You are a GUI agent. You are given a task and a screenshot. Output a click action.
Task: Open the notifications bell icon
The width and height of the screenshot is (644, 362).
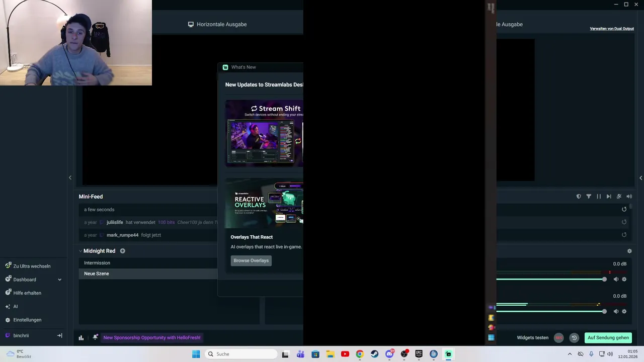point(95,337)
